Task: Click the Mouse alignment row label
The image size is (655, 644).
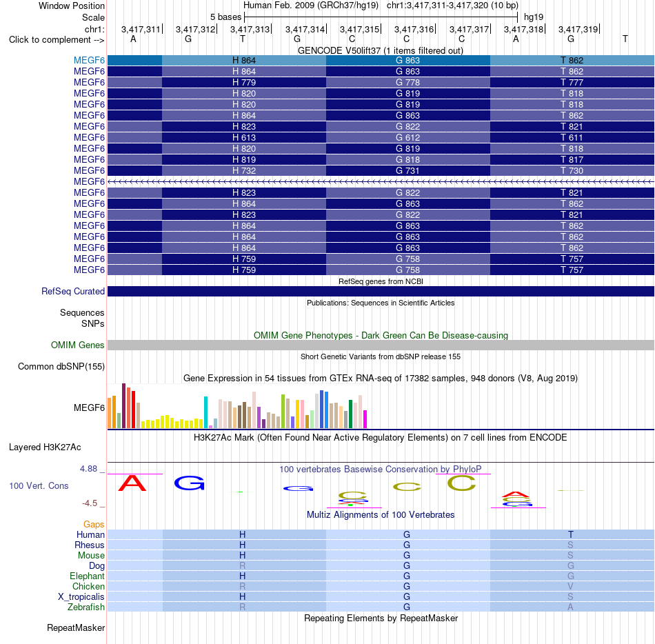Action: coord(91,556)
